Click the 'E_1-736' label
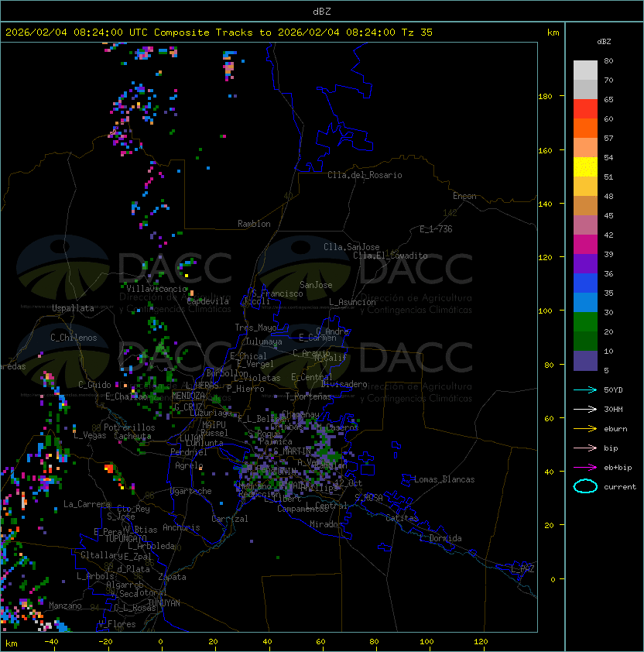Screen dimensions: 644x652 point(436,229)
